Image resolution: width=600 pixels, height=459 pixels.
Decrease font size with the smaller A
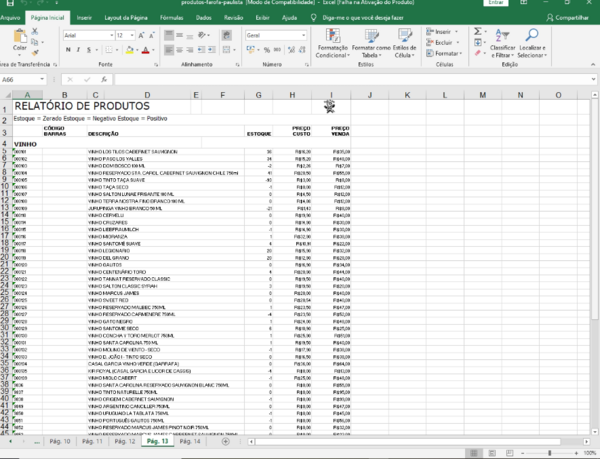pos(152,36)
